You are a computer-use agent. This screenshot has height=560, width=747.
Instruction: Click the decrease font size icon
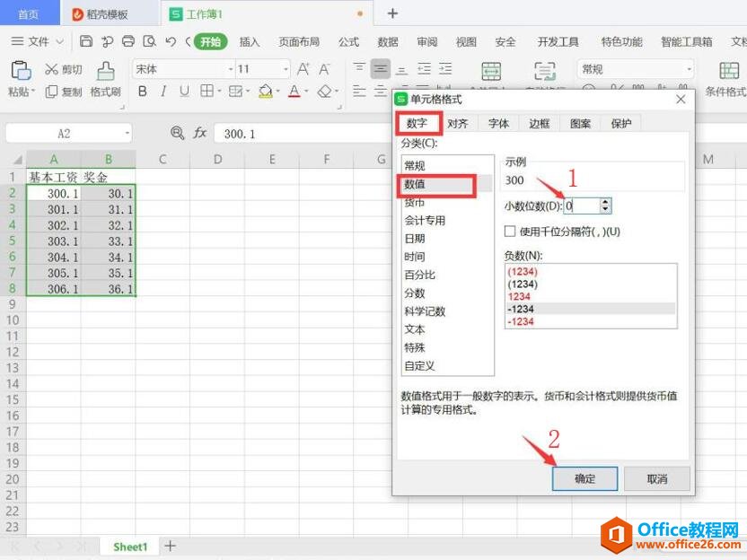point(324,69)
